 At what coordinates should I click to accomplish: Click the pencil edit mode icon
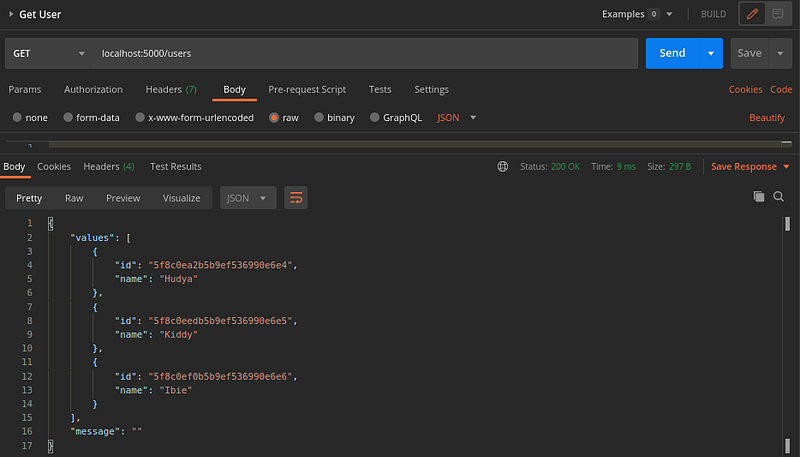tap(752, 14)
